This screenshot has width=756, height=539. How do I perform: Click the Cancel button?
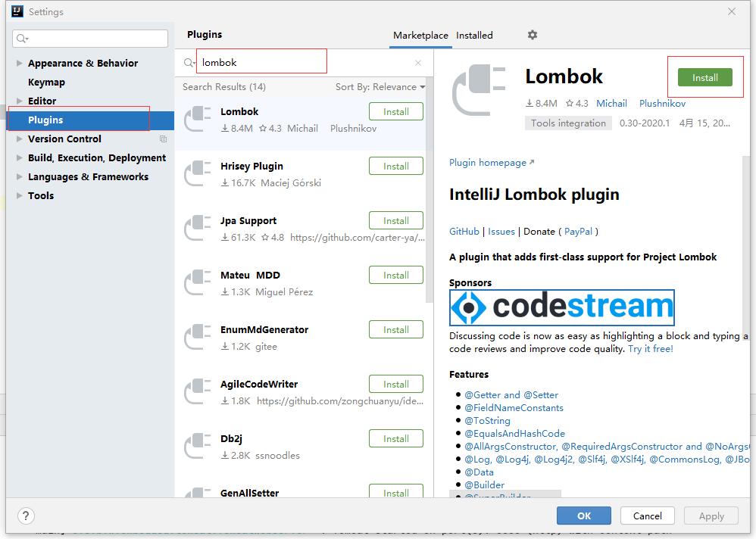647,516
